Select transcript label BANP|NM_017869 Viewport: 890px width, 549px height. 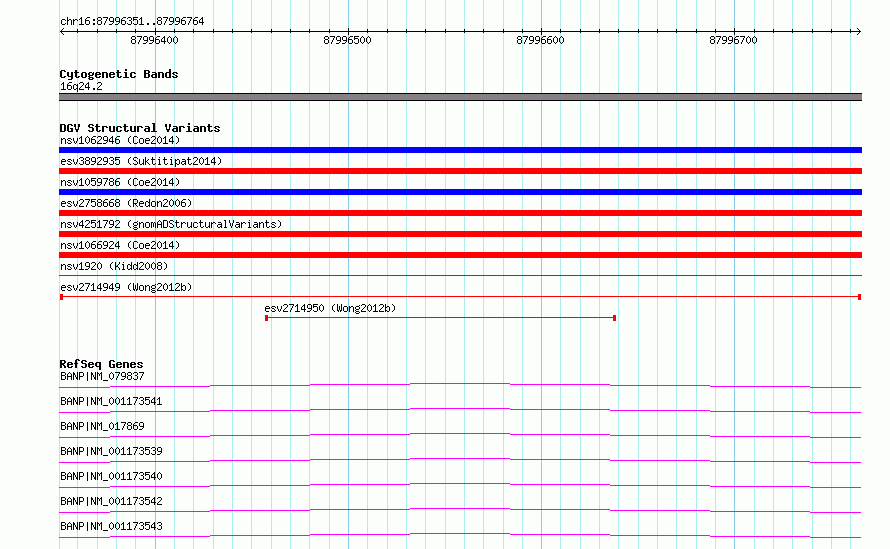tap(102, 426)
